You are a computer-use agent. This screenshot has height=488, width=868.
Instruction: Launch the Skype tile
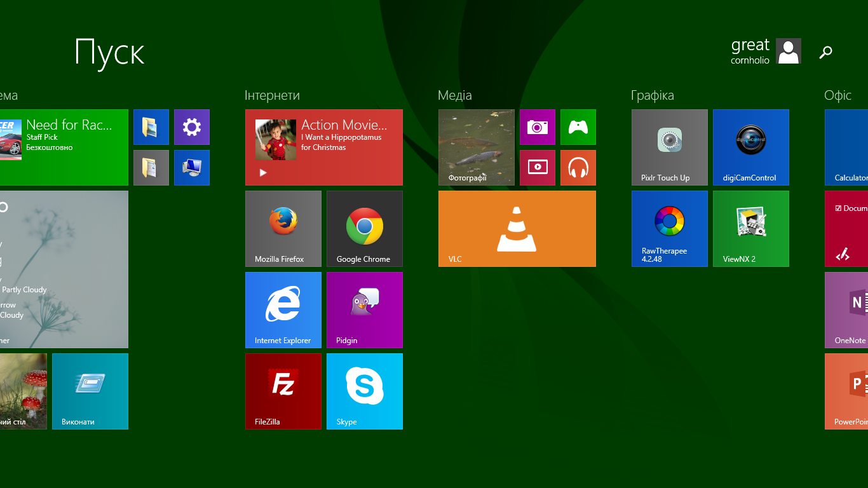point(365,391)
